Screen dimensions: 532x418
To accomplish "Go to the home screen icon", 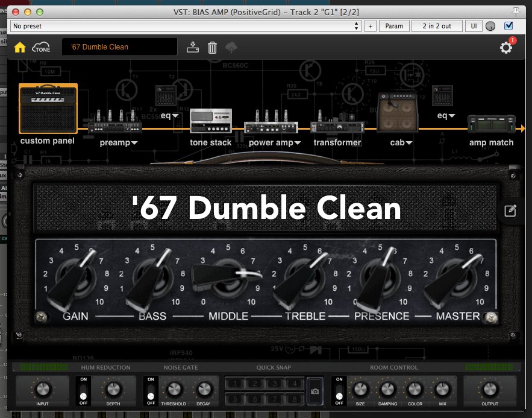I will 20,47.
